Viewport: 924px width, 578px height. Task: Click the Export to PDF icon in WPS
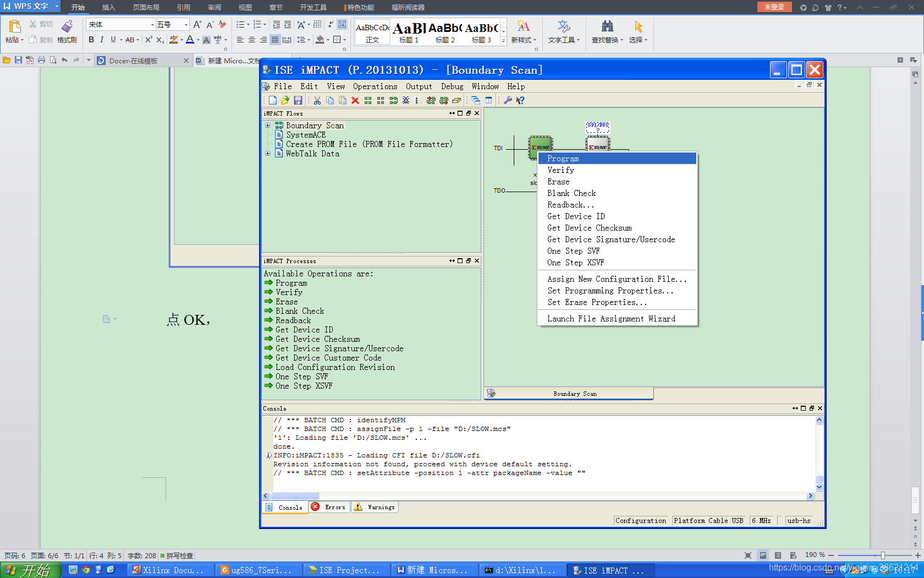30,60
